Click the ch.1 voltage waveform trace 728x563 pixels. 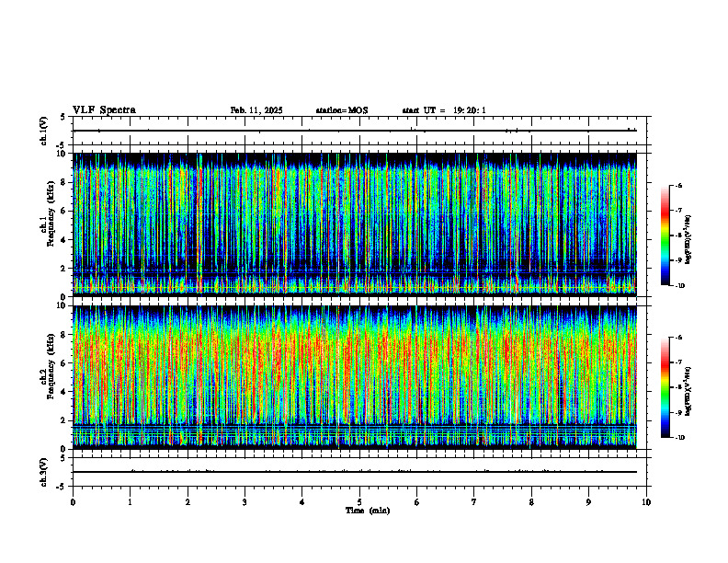355,131
